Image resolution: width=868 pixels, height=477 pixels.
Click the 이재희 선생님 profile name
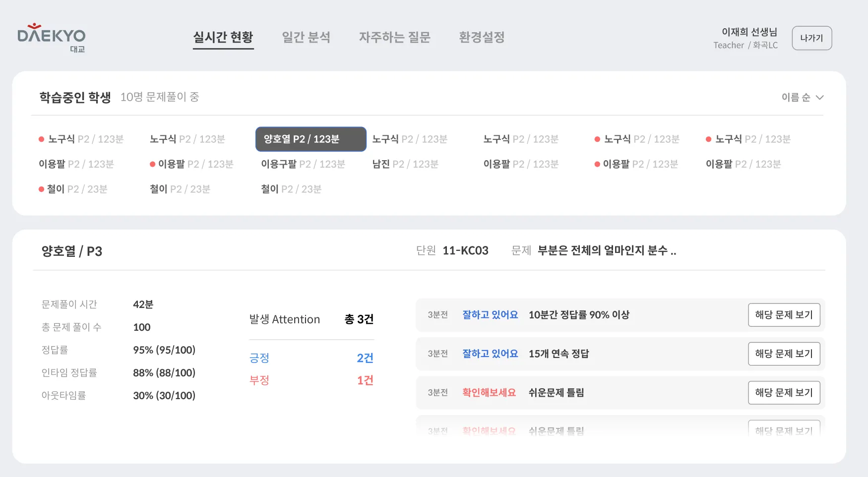tap(749, 32)
